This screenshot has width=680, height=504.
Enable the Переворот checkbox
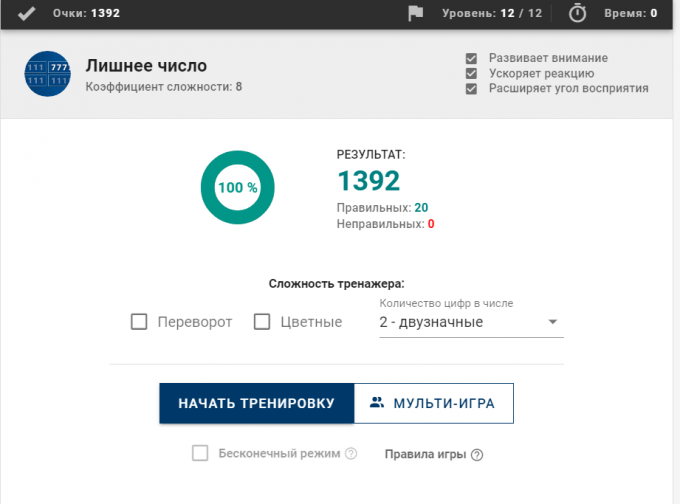(x=140, y=322)
